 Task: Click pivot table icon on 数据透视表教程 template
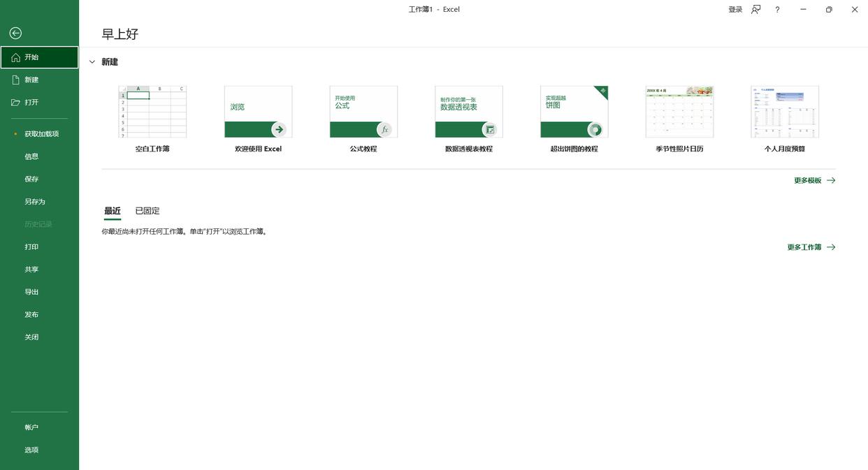point(490,129)
